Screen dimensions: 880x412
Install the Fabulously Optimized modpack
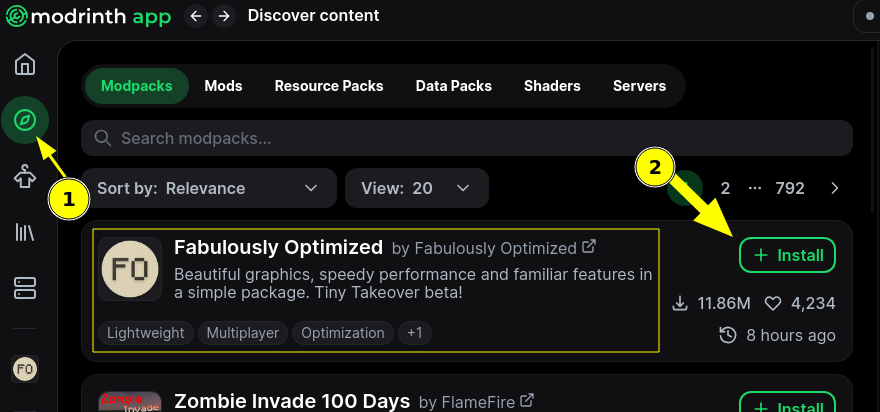pos(787,255)
